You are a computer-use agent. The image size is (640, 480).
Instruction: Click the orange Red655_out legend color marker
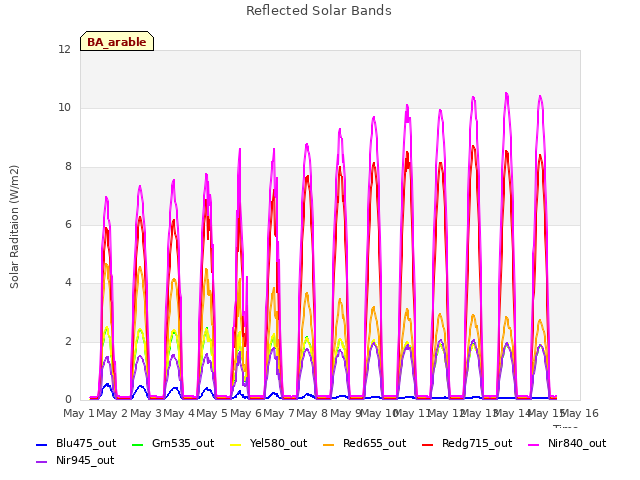(329, 445)
